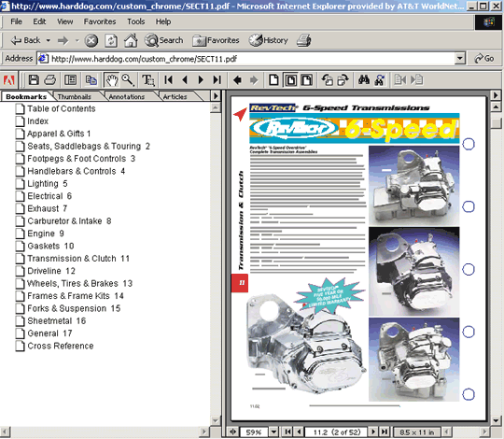Select the Bookmarks tab
Image resolution: width=504 pixels, height=439 pixels.
pos(26,96)
